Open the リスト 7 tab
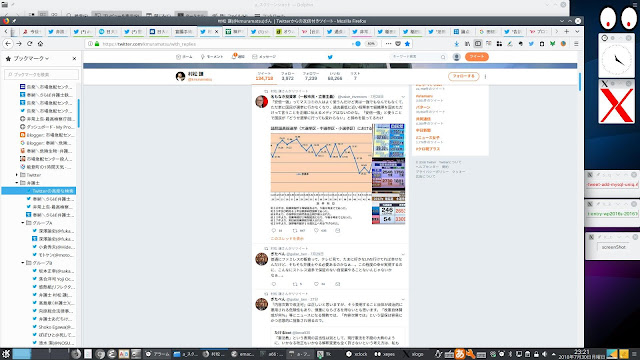This screenshot has width=640, height=360. (355, 76)
